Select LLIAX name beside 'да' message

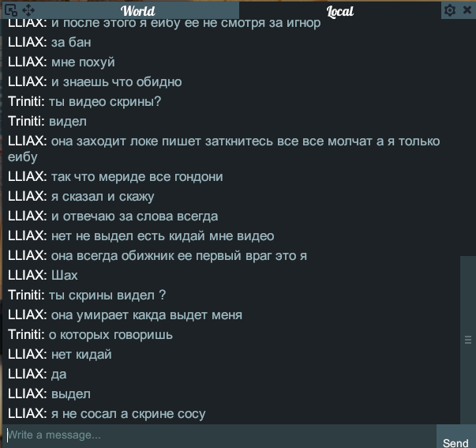pos(28,374)
